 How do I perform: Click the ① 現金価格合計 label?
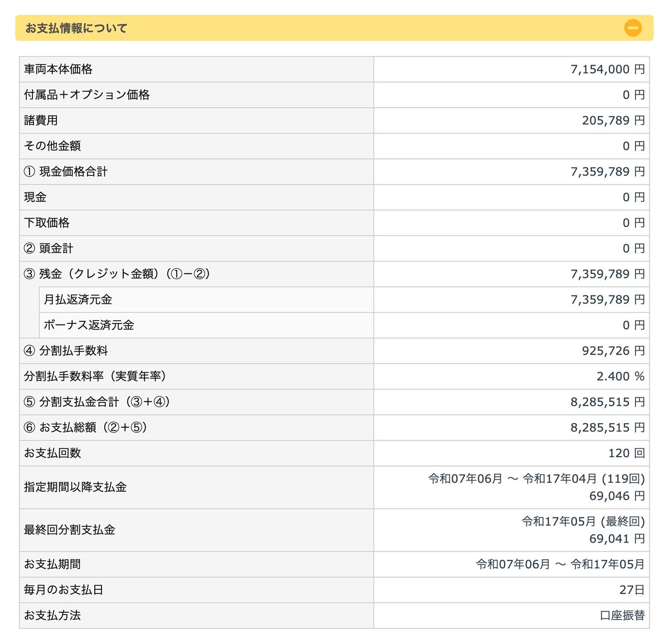[x=66, y=172]
